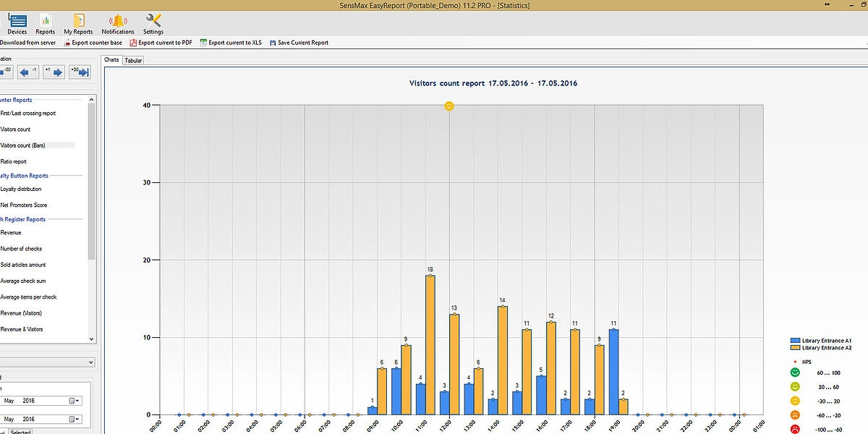The image size is (868, 434).
Task: Click Library Entrance A1 legend swatch
Action: coord(796,340)
